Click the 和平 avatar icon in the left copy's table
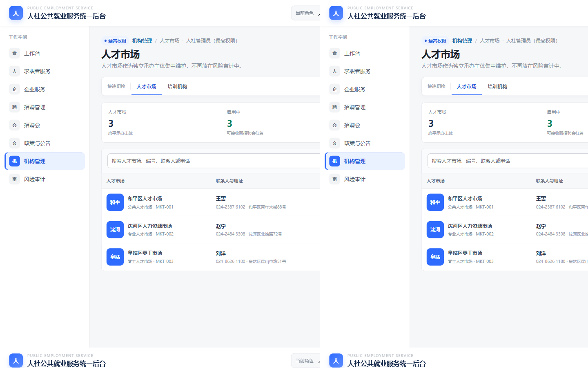Viewport: 588px width, 368px height. point(115,202)
